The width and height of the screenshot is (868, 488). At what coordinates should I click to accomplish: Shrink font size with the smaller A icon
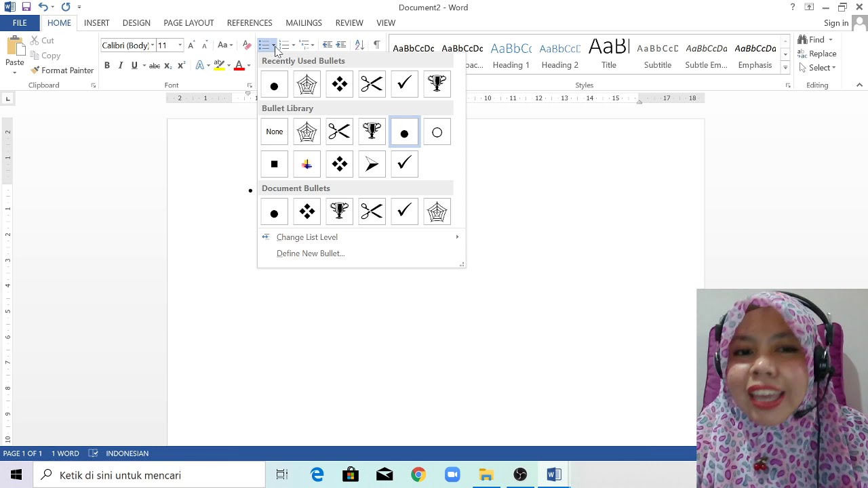click(204, 45)
